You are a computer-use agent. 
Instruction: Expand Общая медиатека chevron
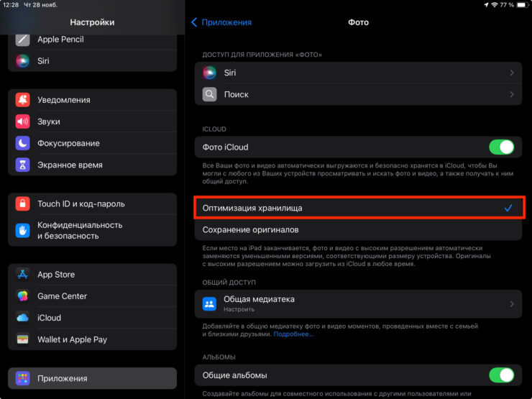pos(512,304)
